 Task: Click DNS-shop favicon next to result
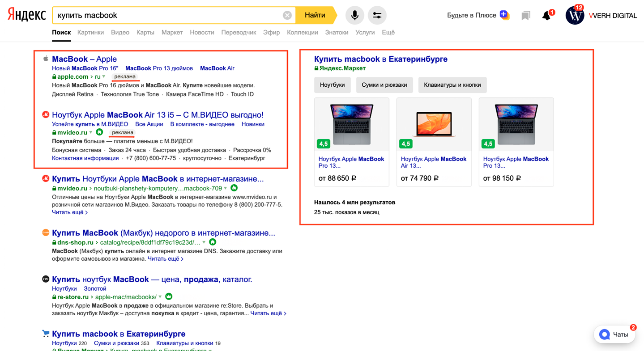coord(45,233)
